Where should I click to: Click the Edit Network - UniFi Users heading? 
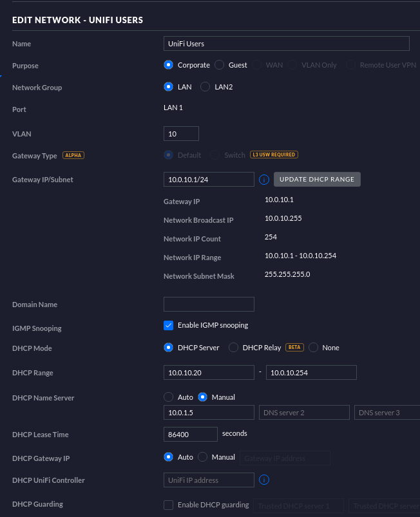tap(77, 20)
